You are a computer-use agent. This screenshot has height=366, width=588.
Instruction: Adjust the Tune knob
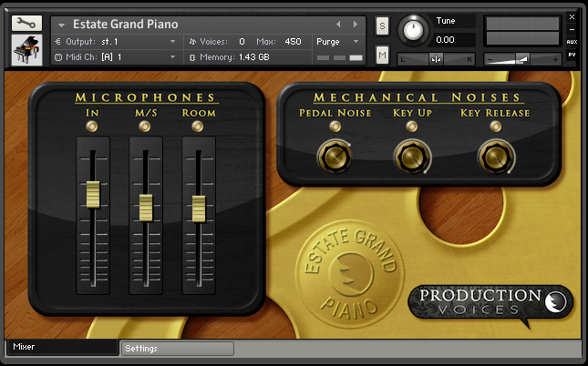click(412, 30)
